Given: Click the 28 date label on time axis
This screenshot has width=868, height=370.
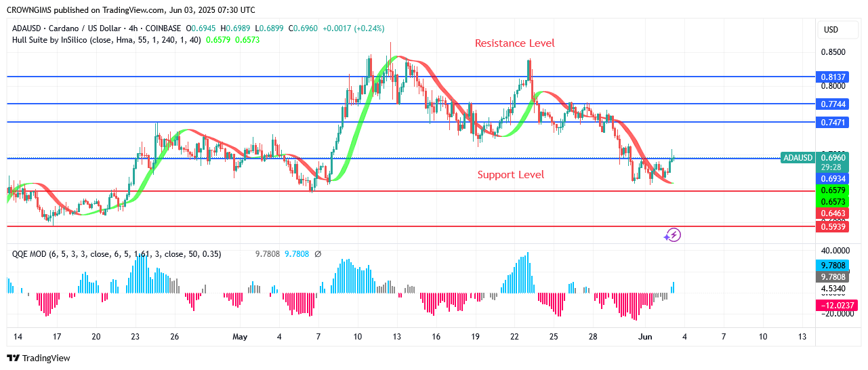Looking at the screenshot, I should (593, 337).
